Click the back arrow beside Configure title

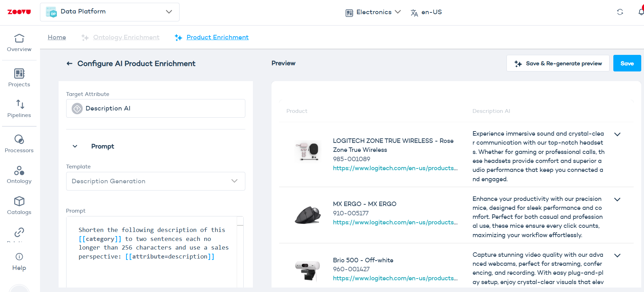tap(70, 64)
